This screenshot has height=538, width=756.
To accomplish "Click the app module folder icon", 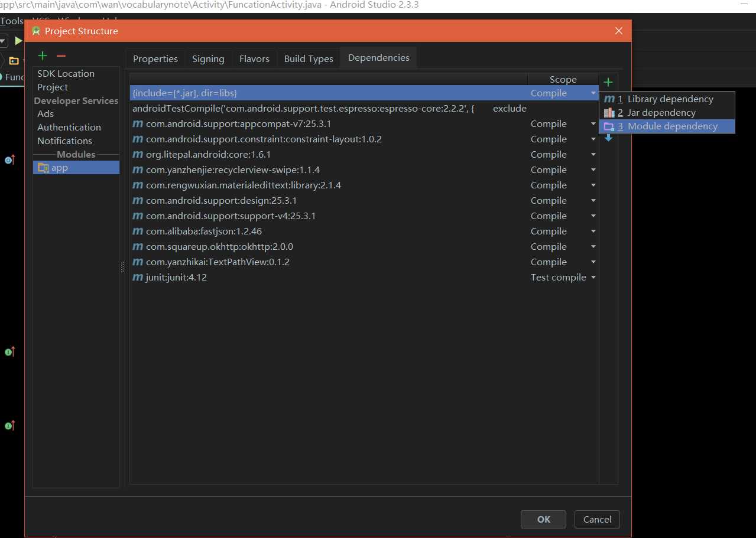I will (43, 168).
